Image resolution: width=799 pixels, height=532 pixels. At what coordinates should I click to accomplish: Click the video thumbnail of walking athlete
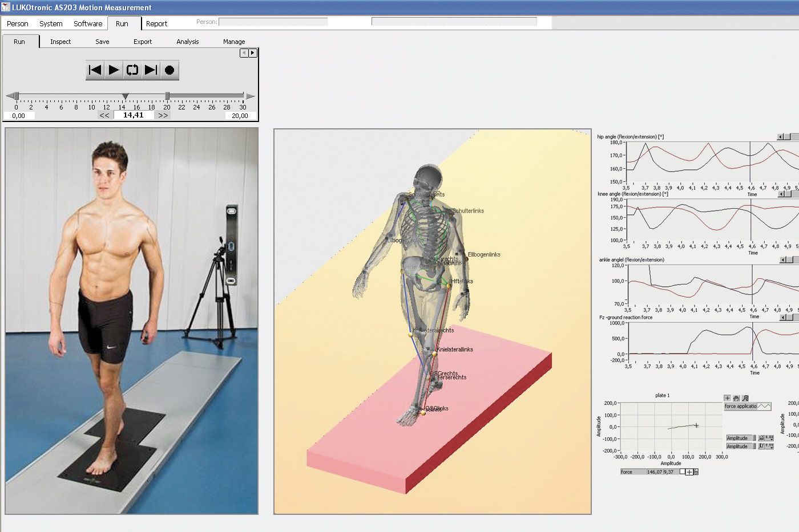pos(131,321)
